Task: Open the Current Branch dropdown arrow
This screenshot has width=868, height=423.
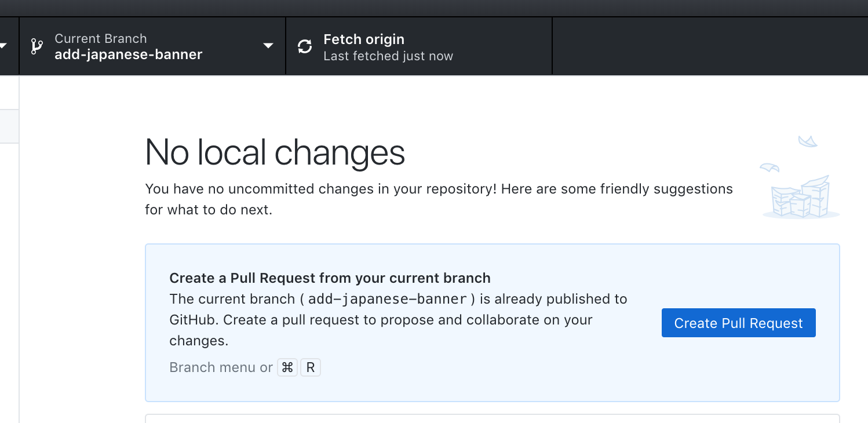Action: click(268, 46)
